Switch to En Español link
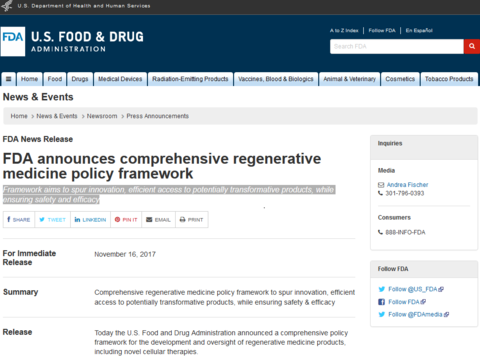The width and height of the screenshot is (480, 360). pos(419,31)
